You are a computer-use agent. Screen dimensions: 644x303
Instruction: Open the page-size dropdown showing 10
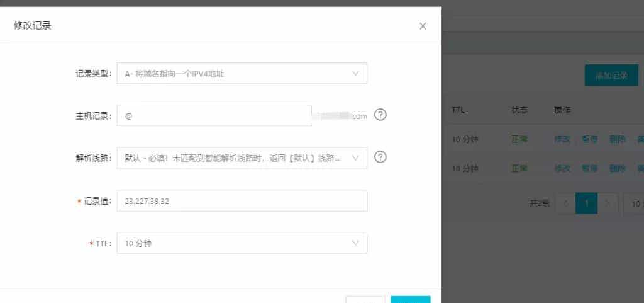point(633,203)
